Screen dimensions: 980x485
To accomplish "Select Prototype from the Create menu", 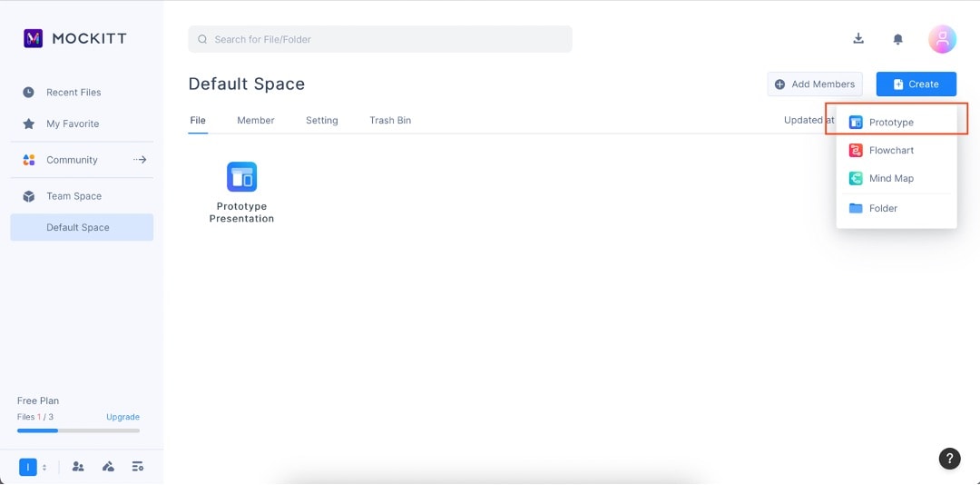I will click(x=891, y=122).
